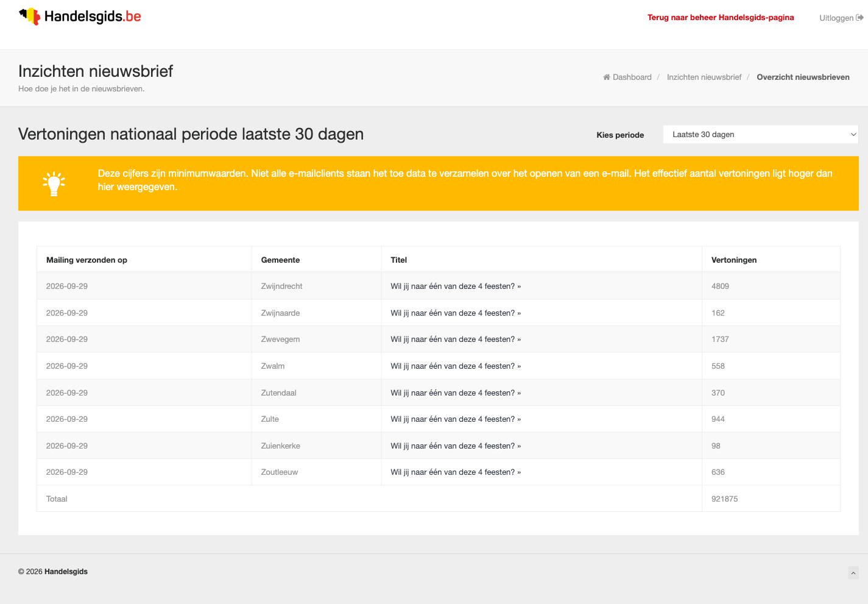Open newsletter title link in Zutendaal row
This screenshot has width=868, height=604.
click(x=456, y=393)
